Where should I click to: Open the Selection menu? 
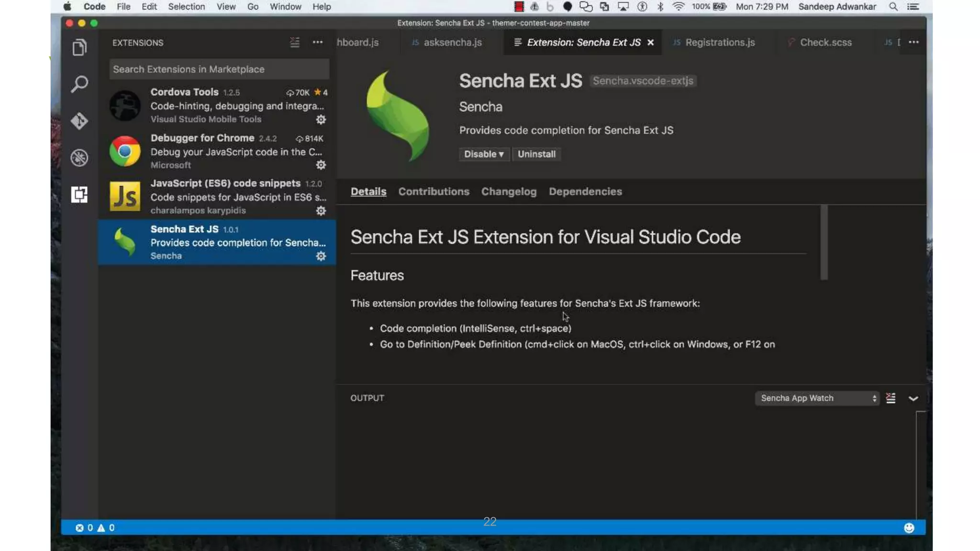(x=187, y=7)
